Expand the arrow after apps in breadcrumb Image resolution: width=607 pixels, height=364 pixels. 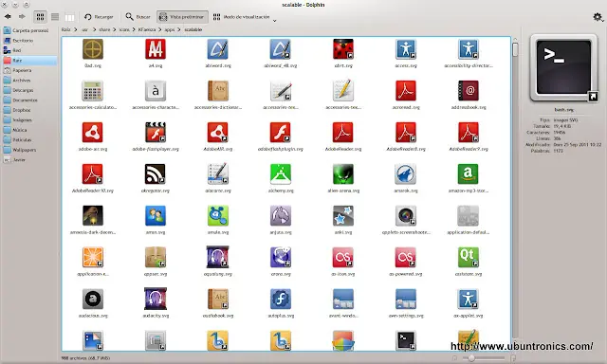point(179,29)
